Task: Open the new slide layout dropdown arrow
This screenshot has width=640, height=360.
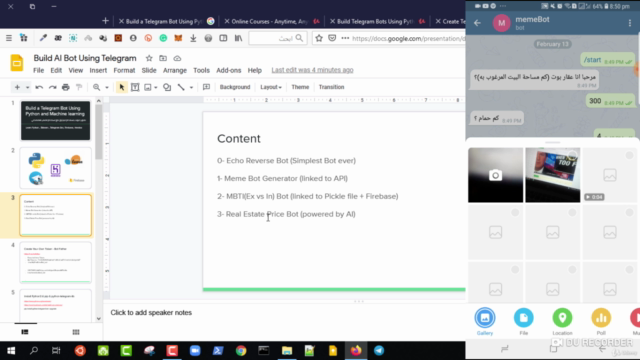Action: click(x=27, y=87)
